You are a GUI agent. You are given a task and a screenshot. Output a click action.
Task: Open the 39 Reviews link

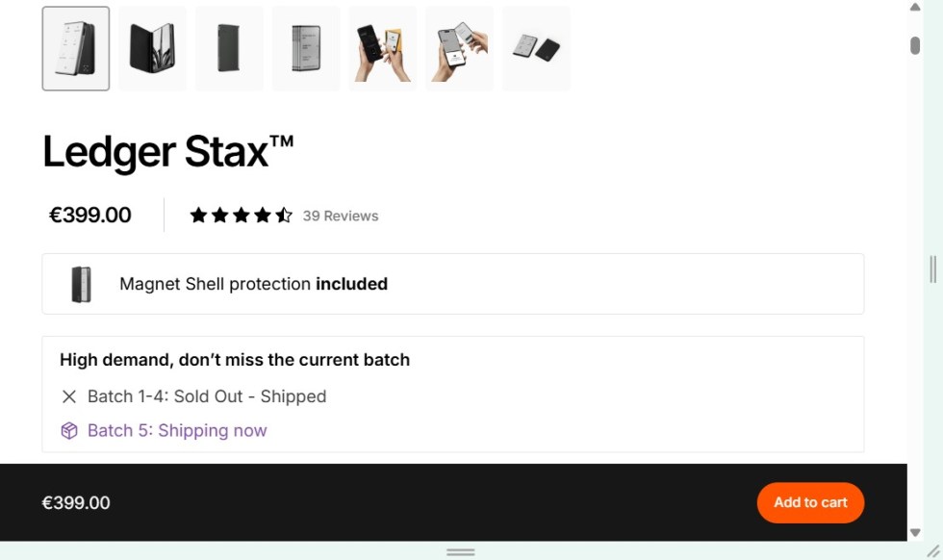[339, 216]
